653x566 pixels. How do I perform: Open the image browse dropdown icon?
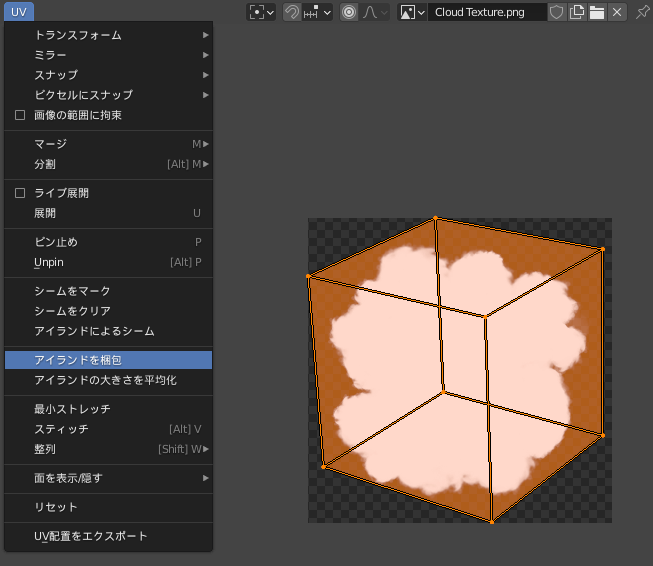pyautogui.click(x=412, y=12)
